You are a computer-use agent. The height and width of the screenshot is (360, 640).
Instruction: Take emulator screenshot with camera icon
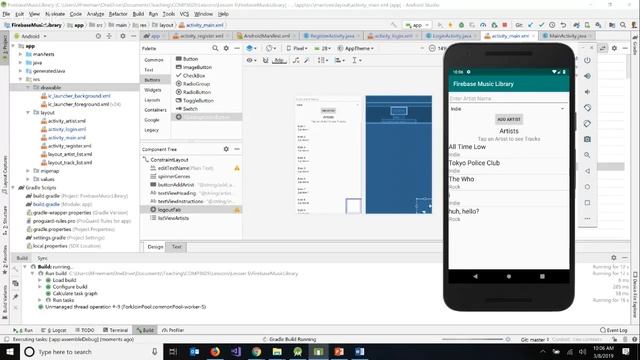click(587, 140)
